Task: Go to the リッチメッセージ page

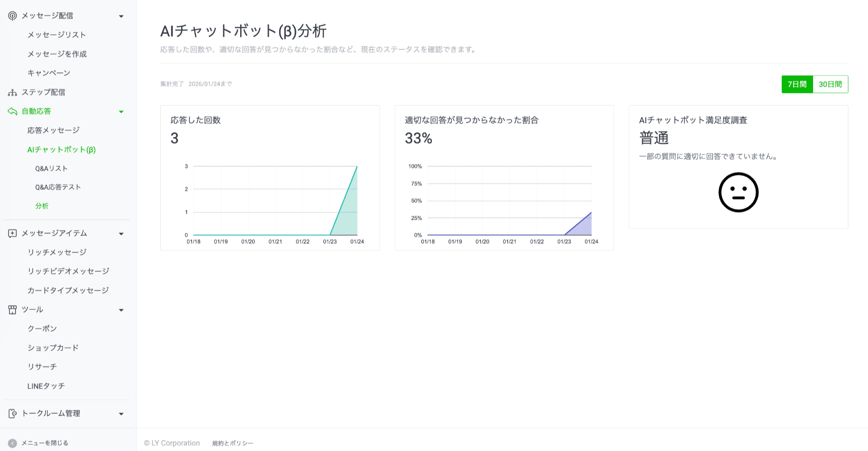Action: click(x=56, y=252)
